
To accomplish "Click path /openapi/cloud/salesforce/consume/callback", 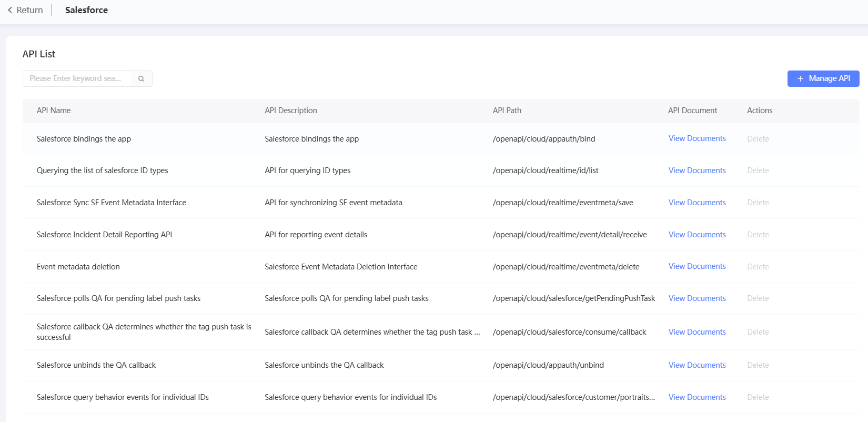I will (570, 332).
